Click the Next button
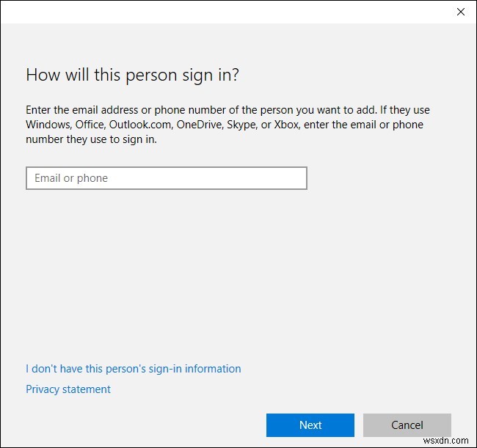The image size is (477, 448). tap(310, 425)
